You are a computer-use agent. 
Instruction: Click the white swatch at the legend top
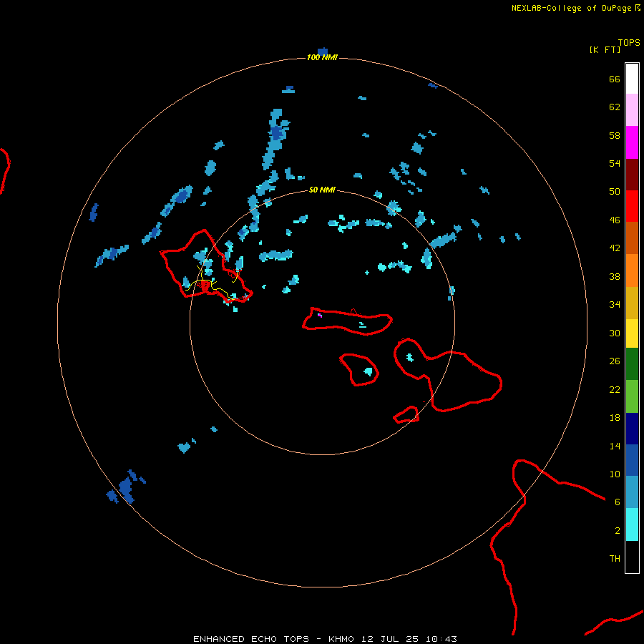(x=632, y=79)
